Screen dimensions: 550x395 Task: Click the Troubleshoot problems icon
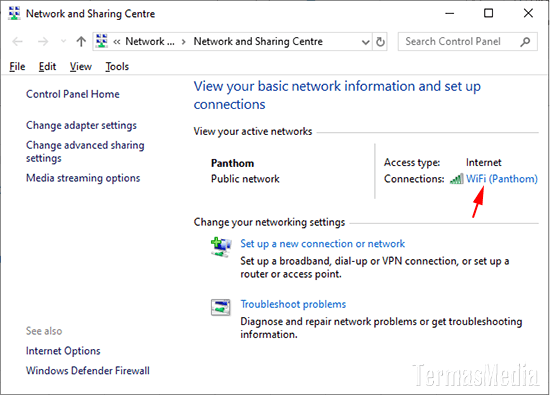tap(221, 307)
